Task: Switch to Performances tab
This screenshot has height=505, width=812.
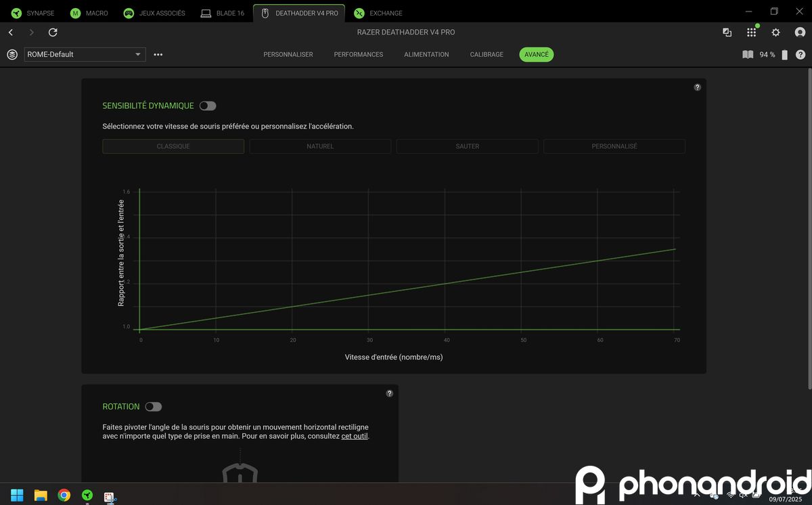Action: (359, 54)
